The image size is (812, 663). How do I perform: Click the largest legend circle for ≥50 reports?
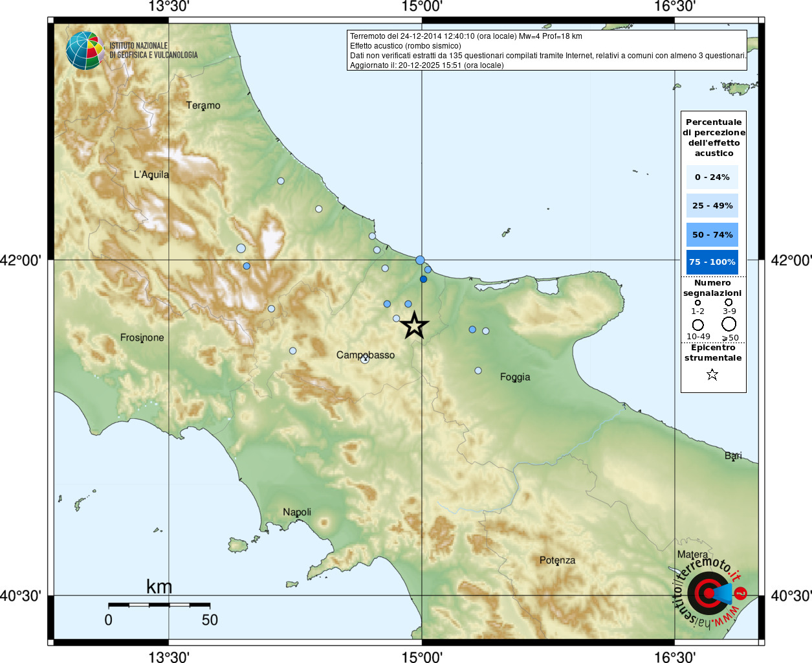click(729, 324)
